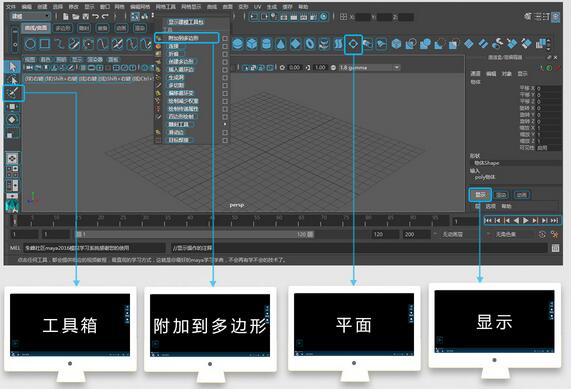Screen dimensions: 571x389
Task: Click the undo arrow icon
Action: click(95, 16)
